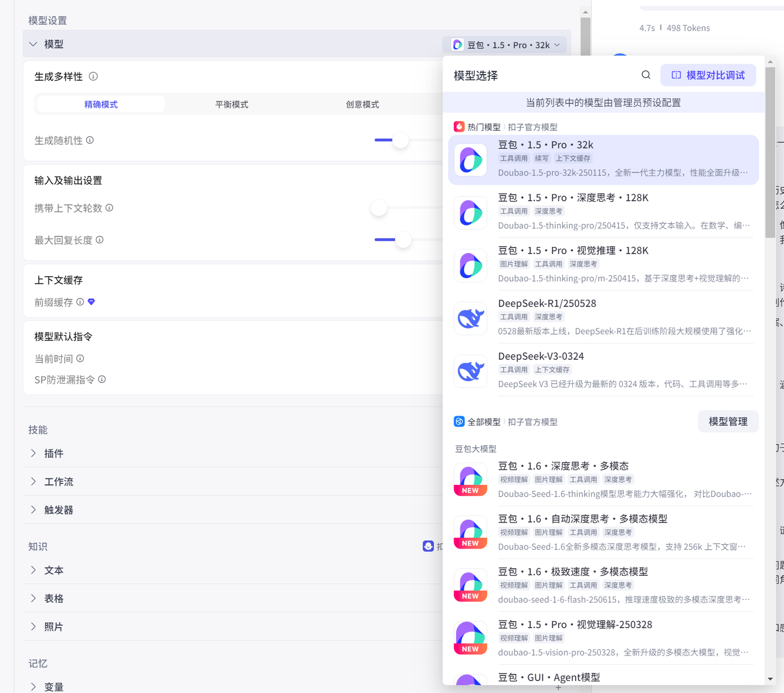Viewport: 784px width, 693px height.
Task: Click the 扣子 icon in the 知识 section row
Action: (429, 546)
